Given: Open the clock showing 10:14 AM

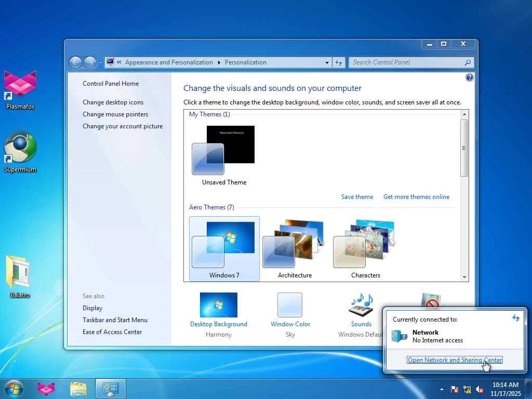Looking at the screenshot, I should pos(505,385).
